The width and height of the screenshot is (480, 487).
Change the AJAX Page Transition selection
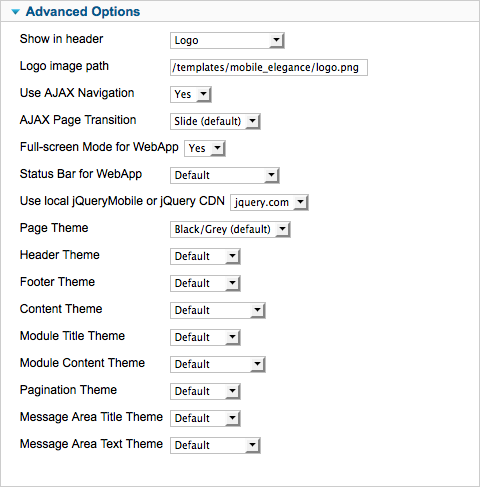[x=215, y=121]
